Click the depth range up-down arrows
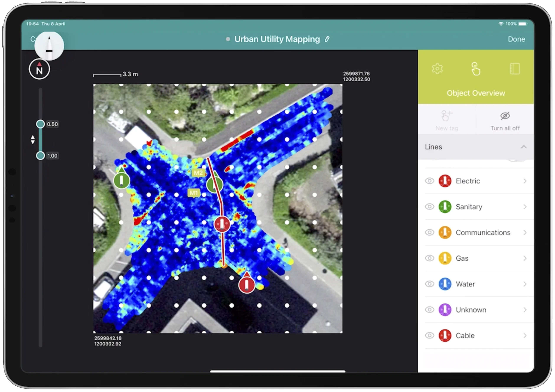This screenshot has height=392, width=555. point(33,140)
